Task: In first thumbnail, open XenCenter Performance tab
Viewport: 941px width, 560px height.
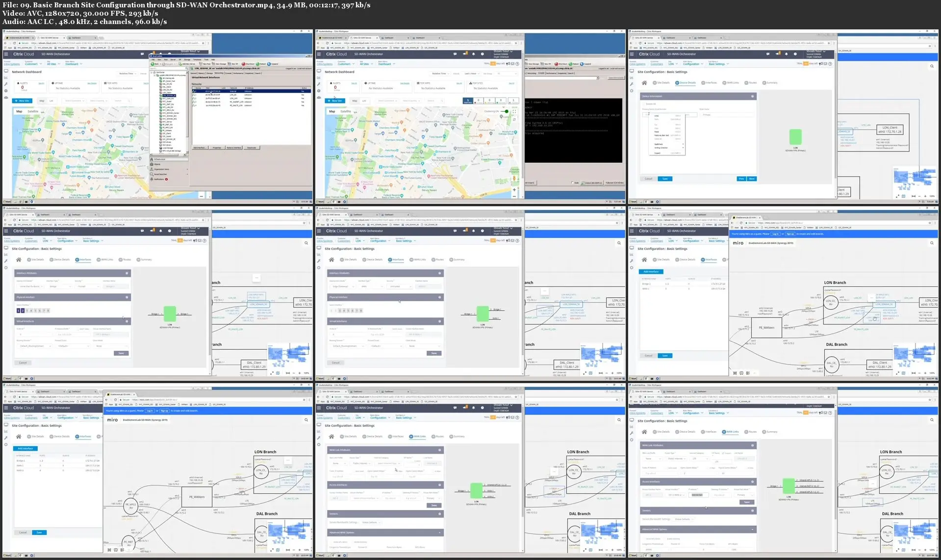Action: (238, 73)
